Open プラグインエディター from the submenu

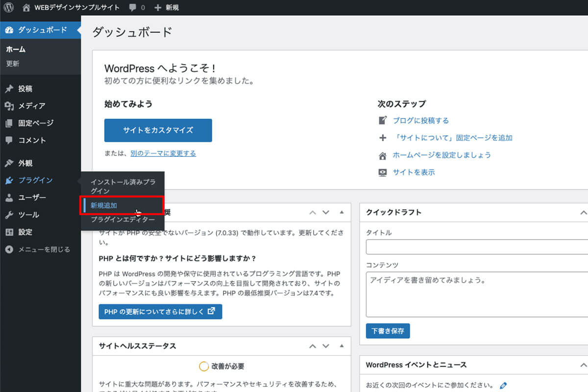pyautogui.click(x=122, y=220)
